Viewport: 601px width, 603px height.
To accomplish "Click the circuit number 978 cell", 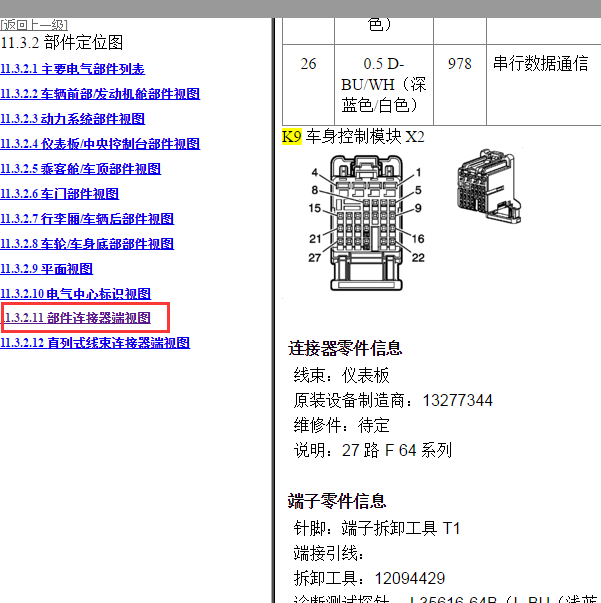I will [460, 85].
